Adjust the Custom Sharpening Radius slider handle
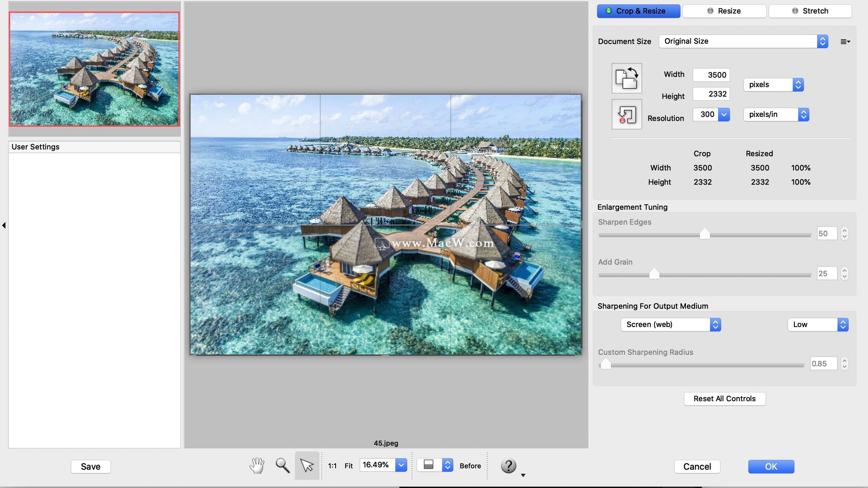Screen dimensions: 868x488 click(x=606, y=364)
